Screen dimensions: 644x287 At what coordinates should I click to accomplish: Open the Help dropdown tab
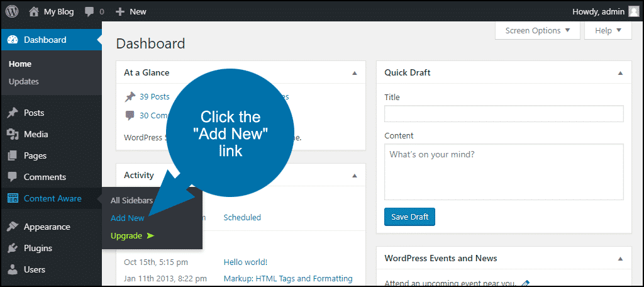tap(608, 30)
